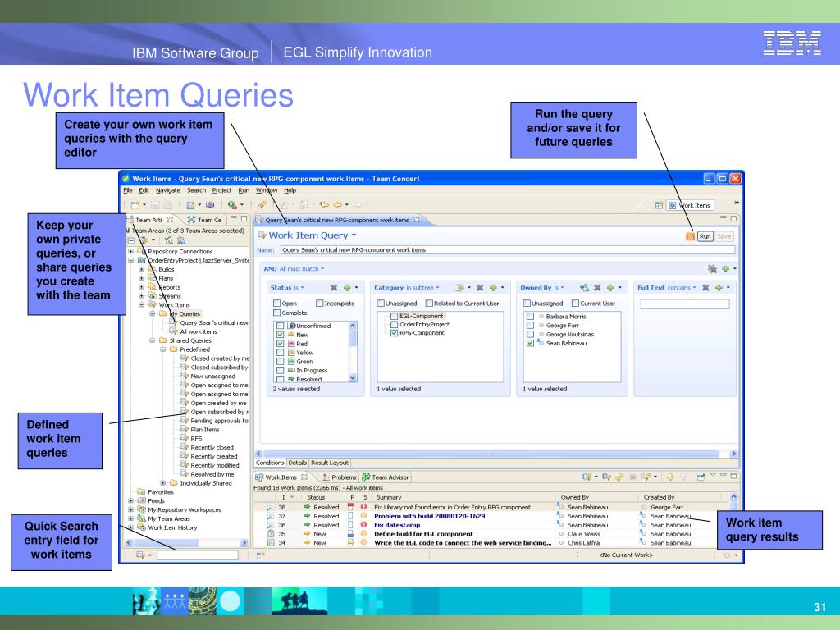Click the Run query button
The width and height of the screenshot is (840, 630).
click(705, 236)
